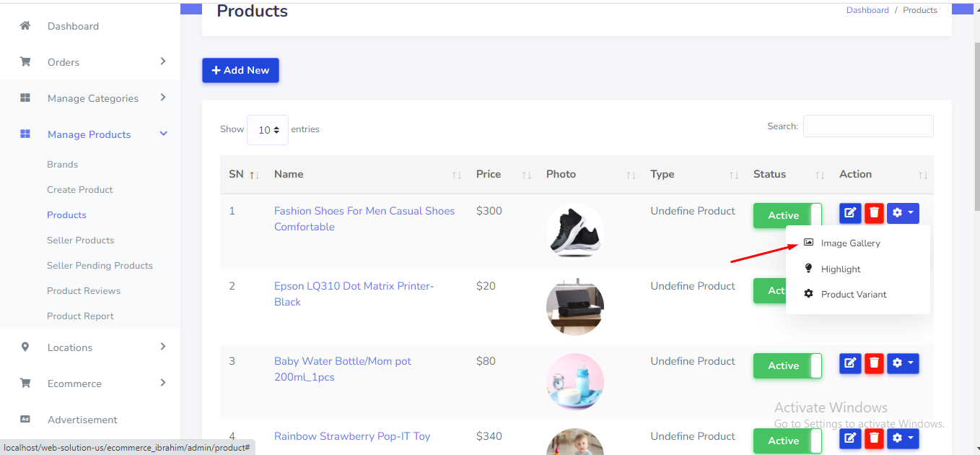This screenshot has width=980, height=455.
Task: Delete the Baby Water Bottle product via trash icon
Action: click(x=874, y=363)
